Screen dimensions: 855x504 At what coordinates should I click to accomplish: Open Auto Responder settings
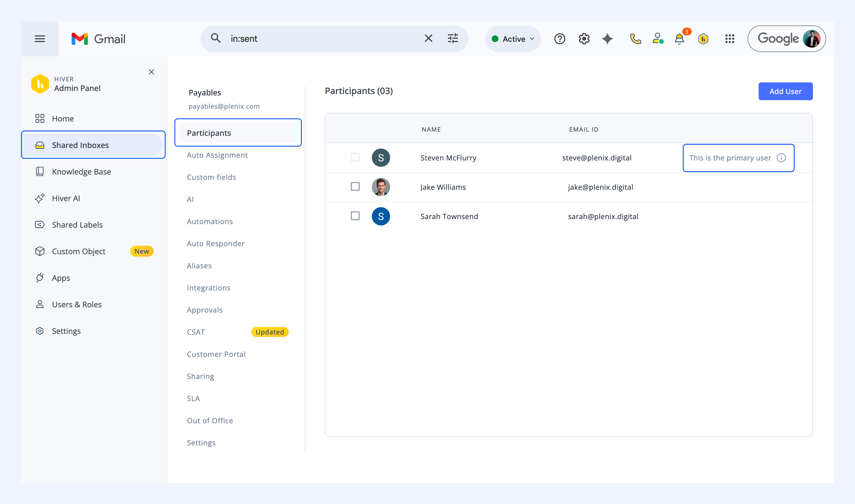coord(216,243)
